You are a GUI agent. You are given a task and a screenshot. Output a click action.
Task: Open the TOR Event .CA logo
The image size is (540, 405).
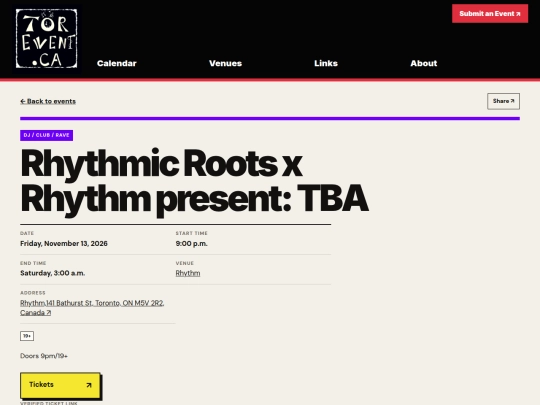point(46,39)
